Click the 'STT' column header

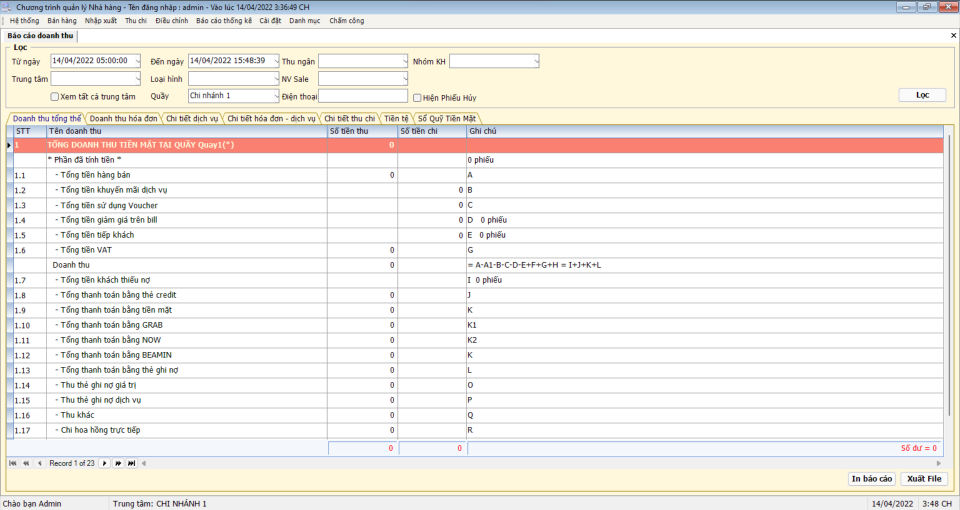click(30, 131)
